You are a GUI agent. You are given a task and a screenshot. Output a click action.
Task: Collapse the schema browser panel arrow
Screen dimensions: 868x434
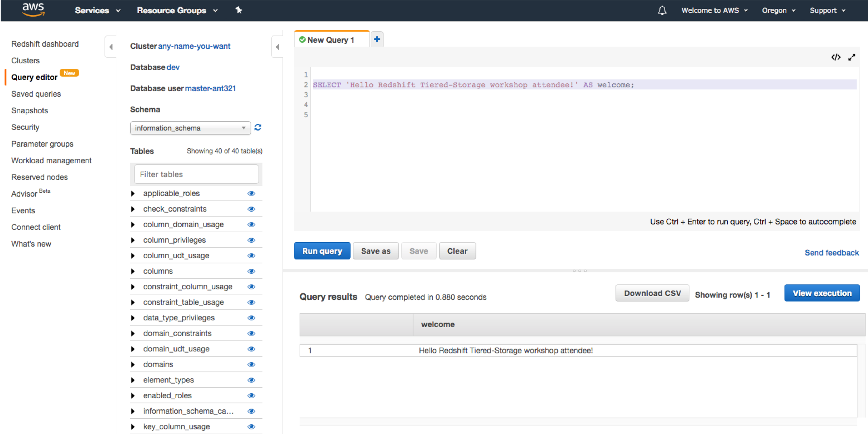pos(278,47)
